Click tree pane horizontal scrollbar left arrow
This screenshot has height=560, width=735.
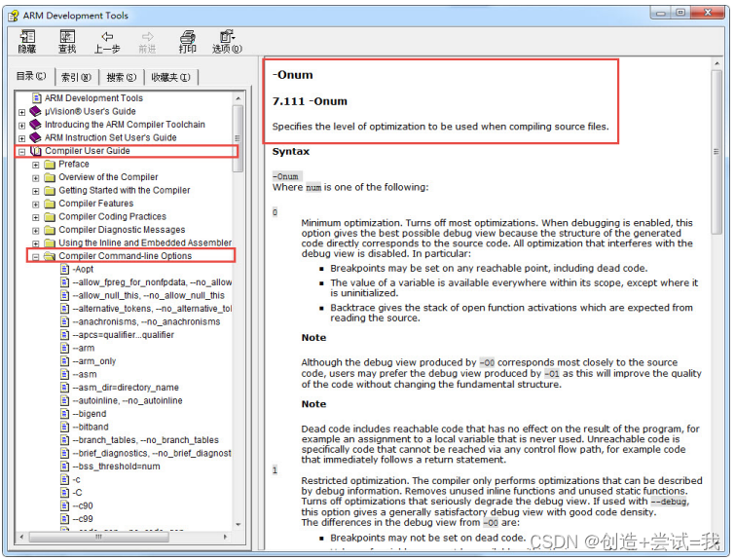click(22, 537)
